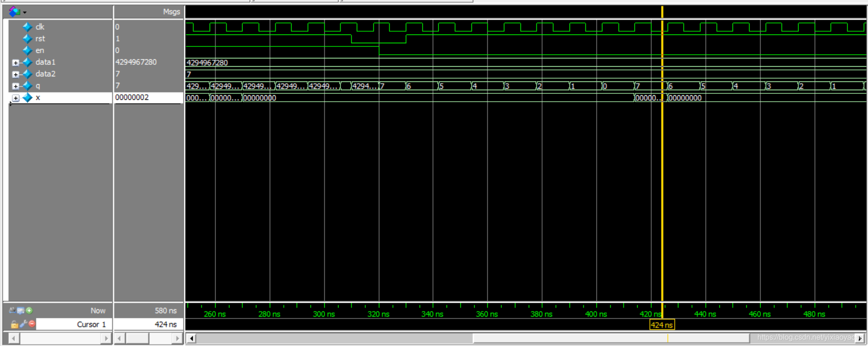Click the signal names format icon
The width and height of the screenshot is (868, 346).
pos(14,12)
